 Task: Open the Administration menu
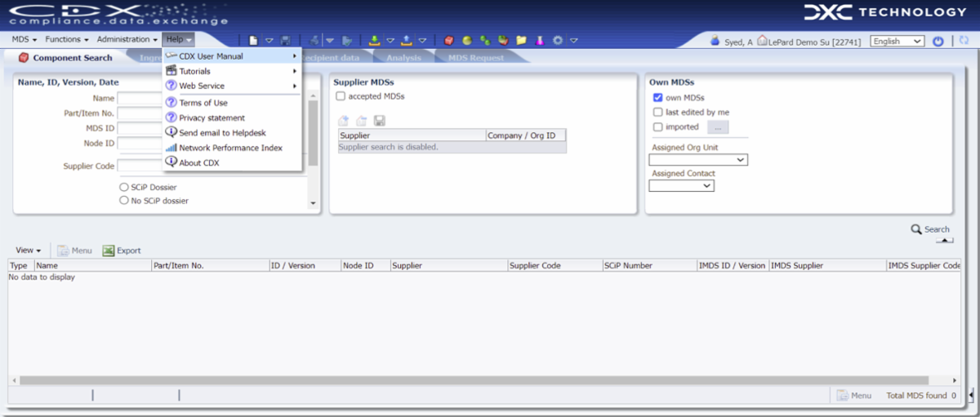tap(127, 39)
